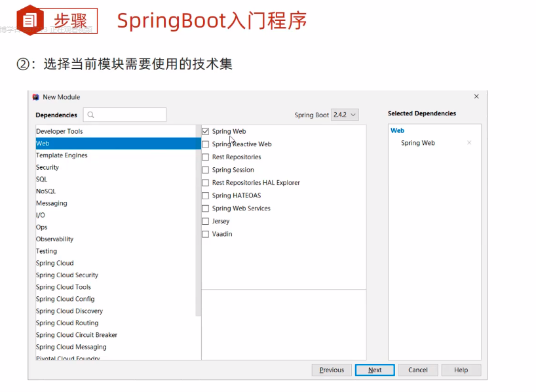This screenshot has width=536, height=392.
Task: Enable Spring Reactive Web dependency
Action: (x=205, y=144)
